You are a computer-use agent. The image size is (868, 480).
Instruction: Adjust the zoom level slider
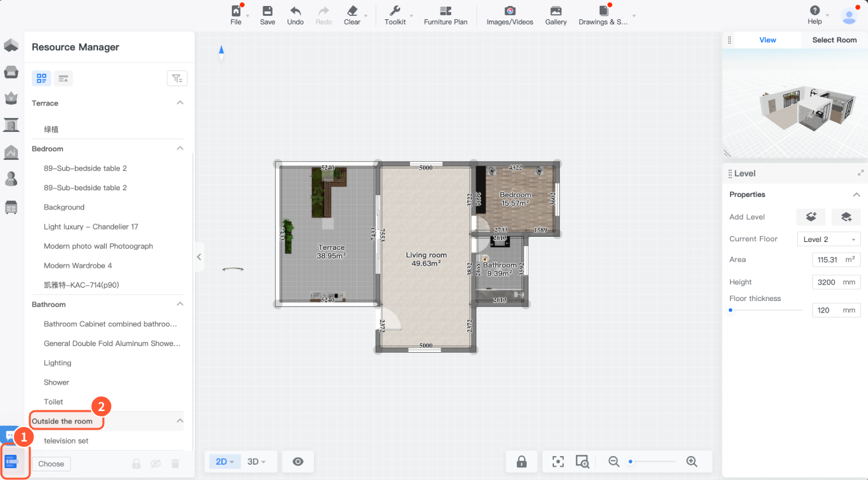(x=653, y=461)
